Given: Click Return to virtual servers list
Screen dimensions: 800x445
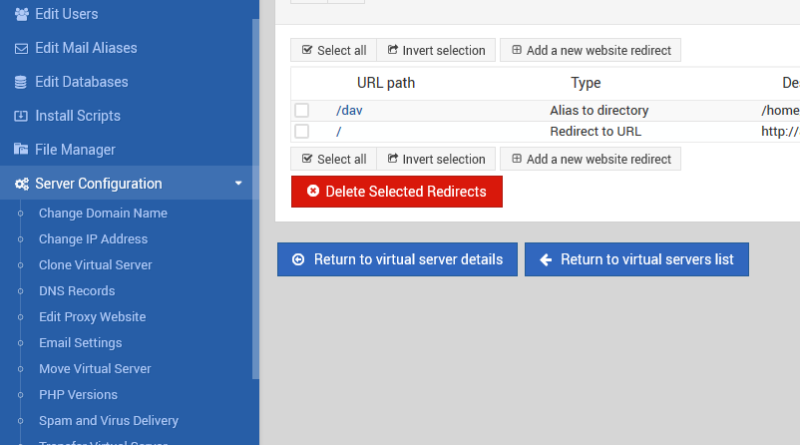Looking at the screenshot, I should pyautogui.click(x=636, y=260).
